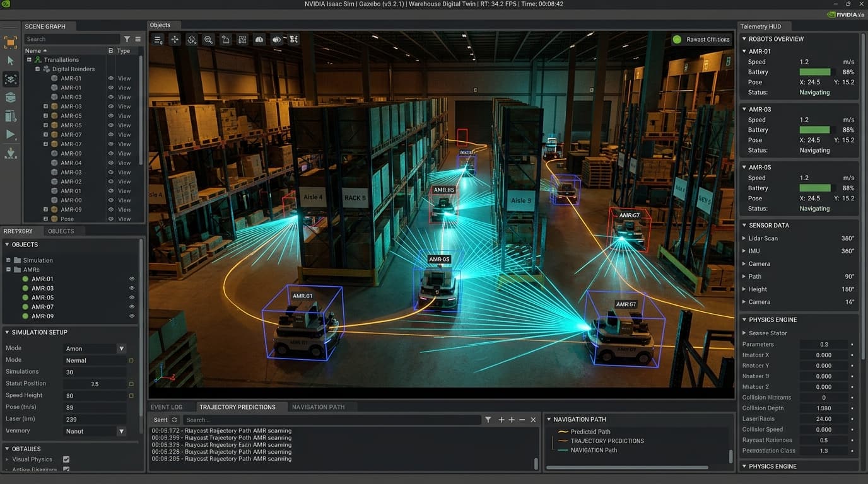The image size is (868, 484).
Task: Open the Scene Graph options menu icon
Action: (x=138, y=39)
